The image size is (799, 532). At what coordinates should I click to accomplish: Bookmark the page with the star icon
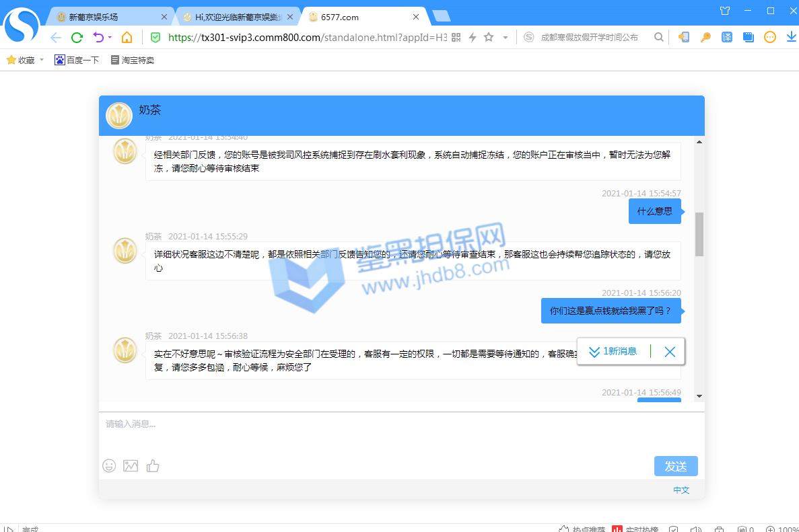tap(489, 38)
